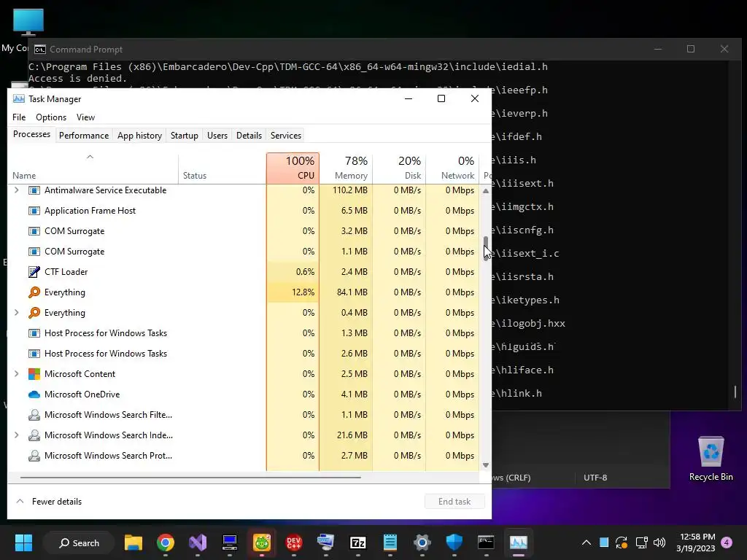747x560 pixels.
Task: Open File Explorer from the taskbar
Action: (133, 542)
